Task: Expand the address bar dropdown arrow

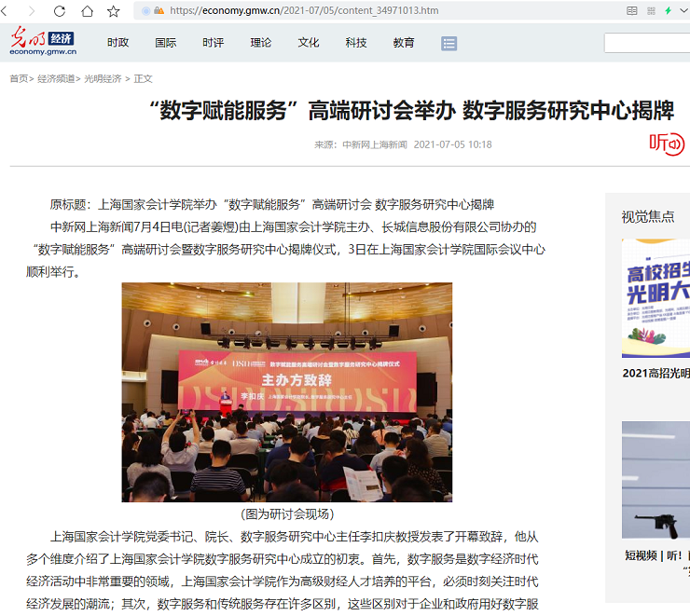Action: [685, 11]
